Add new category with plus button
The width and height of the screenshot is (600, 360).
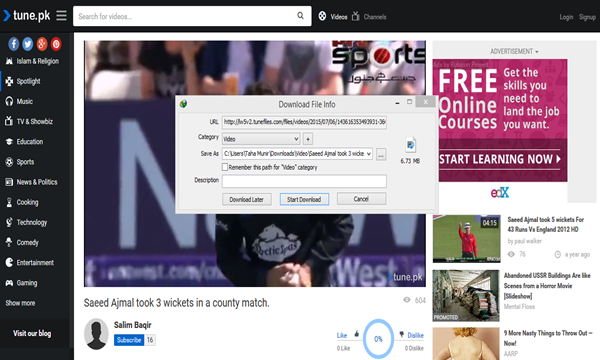308,139
